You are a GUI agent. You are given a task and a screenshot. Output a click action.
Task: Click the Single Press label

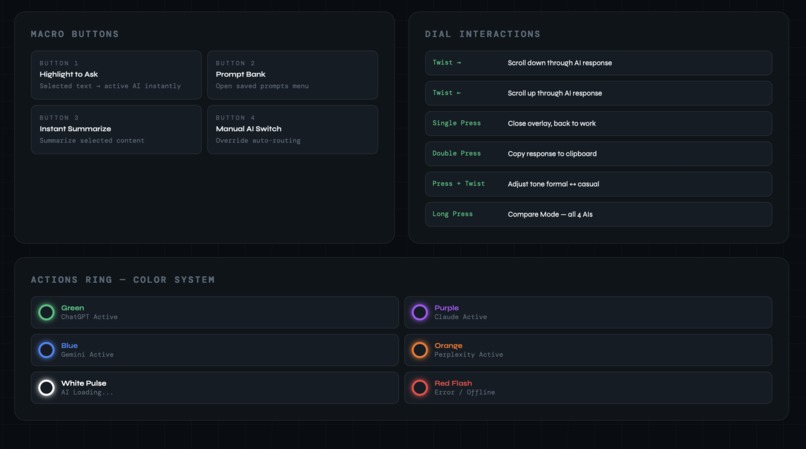pos(456,123)
